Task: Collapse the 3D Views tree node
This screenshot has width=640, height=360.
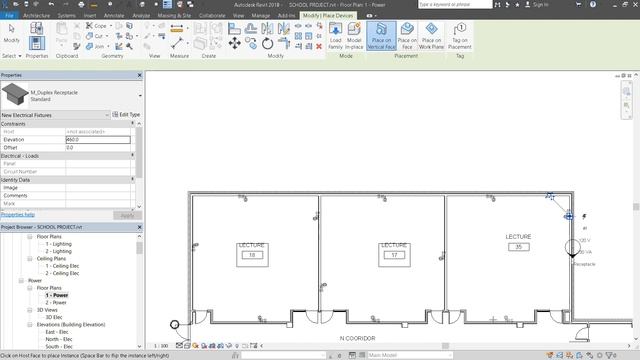Action: (30, 310)
